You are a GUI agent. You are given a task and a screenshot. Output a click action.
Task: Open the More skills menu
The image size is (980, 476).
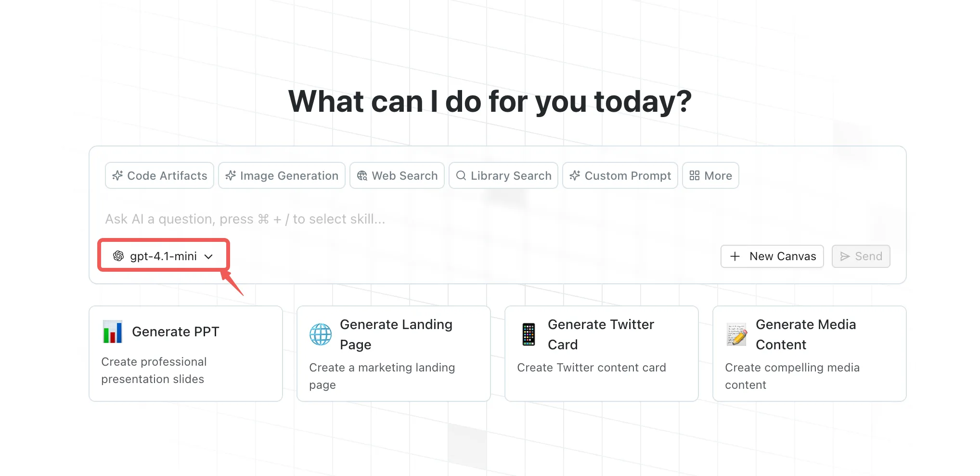(710, 176)
